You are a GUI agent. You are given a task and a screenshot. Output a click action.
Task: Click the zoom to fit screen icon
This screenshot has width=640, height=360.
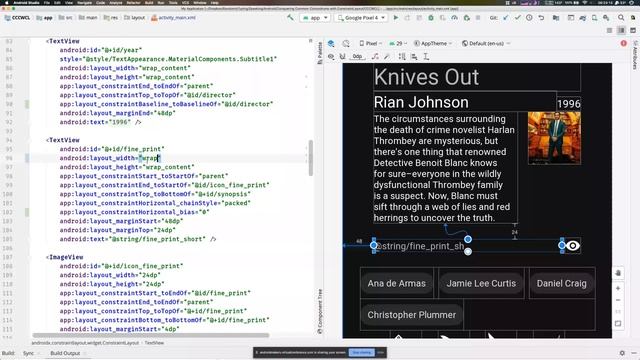click(618, 324)
